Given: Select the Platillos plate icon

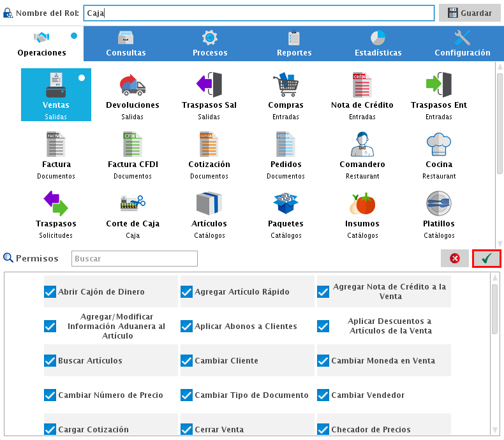Looking at the screenshot, I should [x=439, y=203].
